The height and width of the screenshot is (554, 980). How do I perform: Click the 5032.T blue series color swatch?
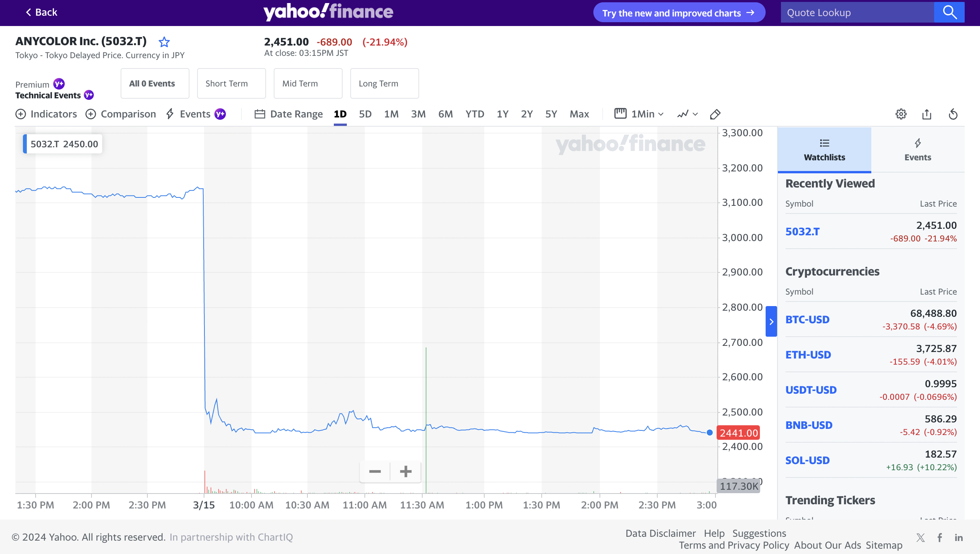(25, 144)
